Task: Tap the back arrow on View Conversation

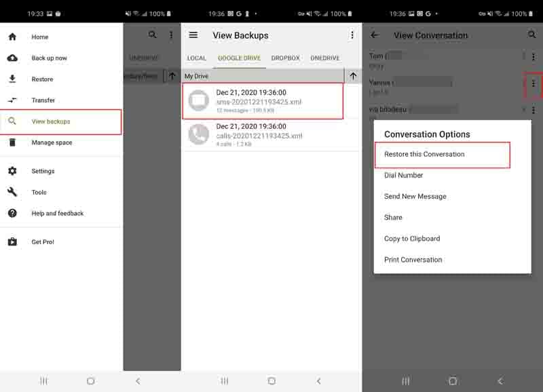Action: point(375,35)
